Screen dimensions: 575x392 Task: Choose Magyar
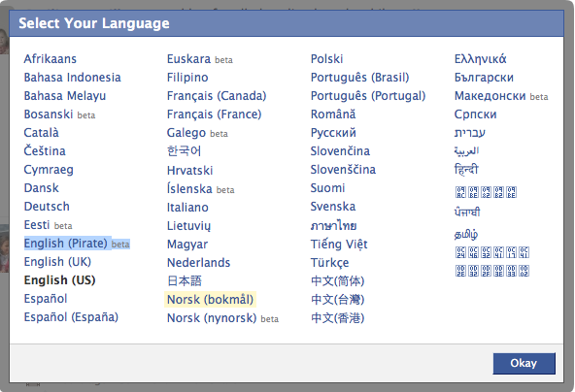(x=187, y=244)
